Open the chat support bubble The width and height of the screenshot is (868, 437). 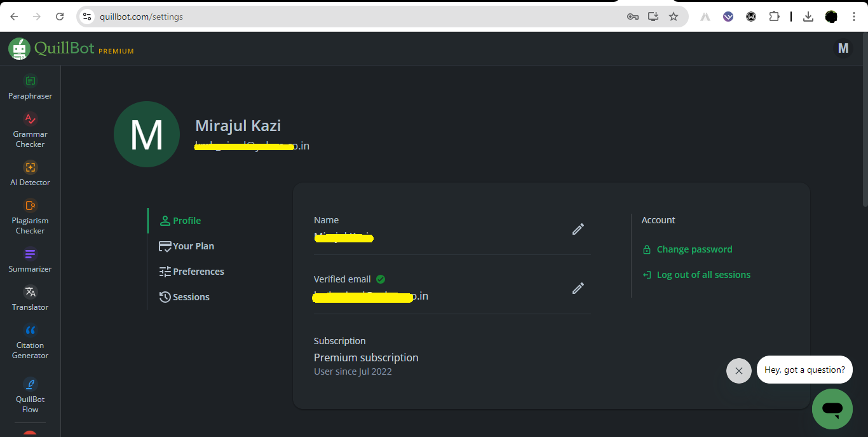pos(832,409)
